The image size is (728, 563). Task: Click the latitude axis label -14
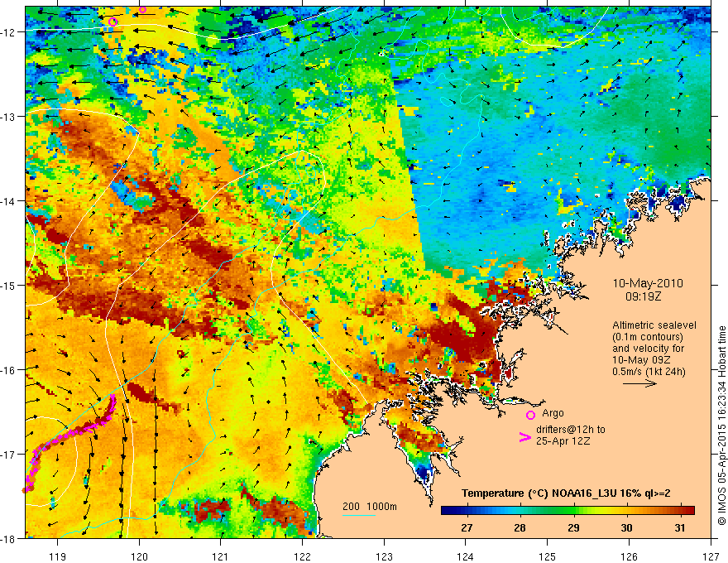[9, 201]
